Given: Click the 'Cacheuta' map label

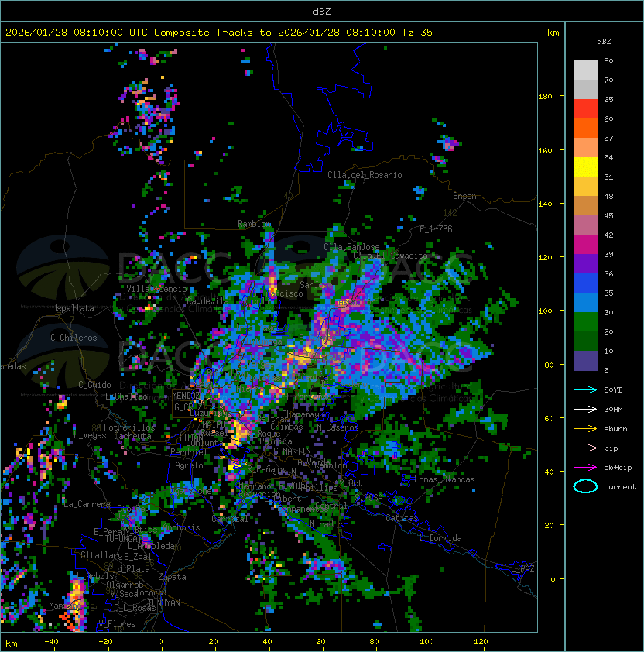Looking at the screenshot, I should point(132,436).
